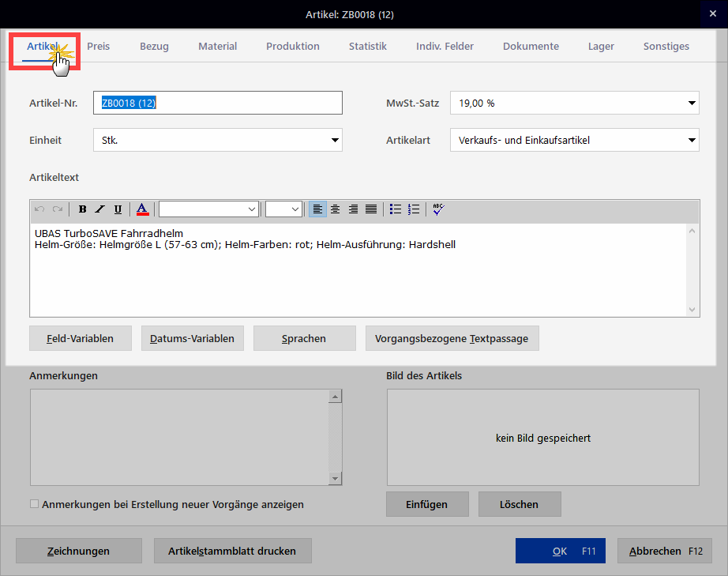728x576 pixels.
Task: Select the Statistik tab
Action: pyautogui.click(x=368, y=47)
